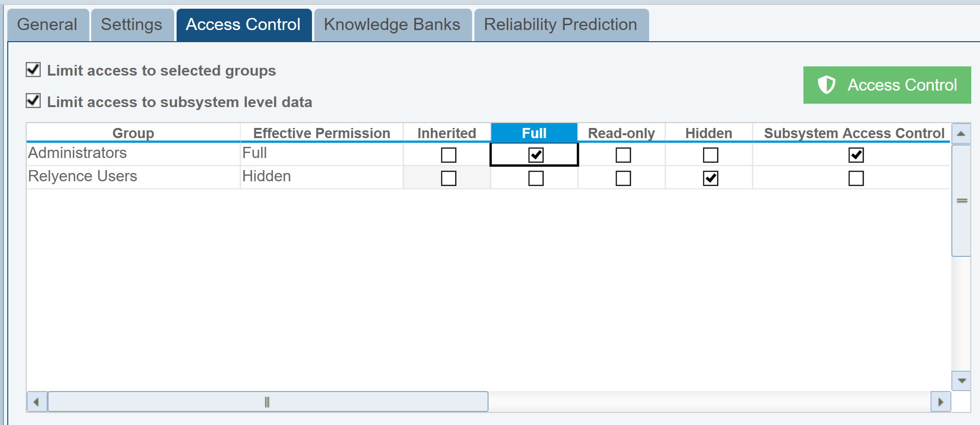Switch to the Settings tab
The height and width of the screenshot is (425, 980).
pos(131,25)
